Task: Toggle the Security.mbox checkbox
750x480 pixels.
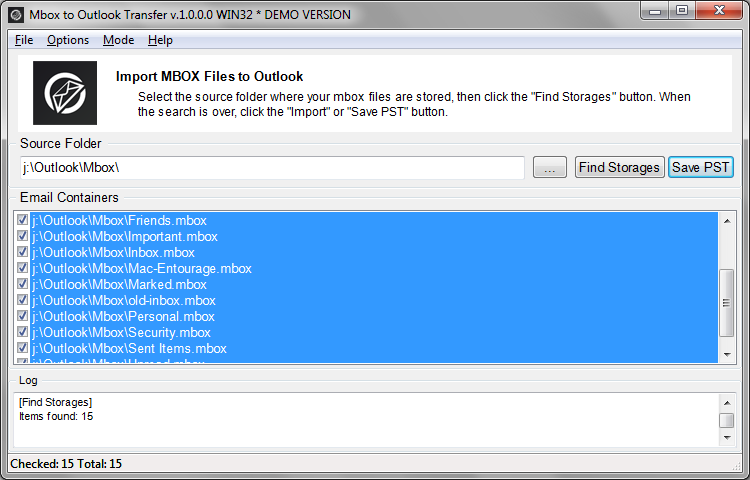Action: [22, 332]
